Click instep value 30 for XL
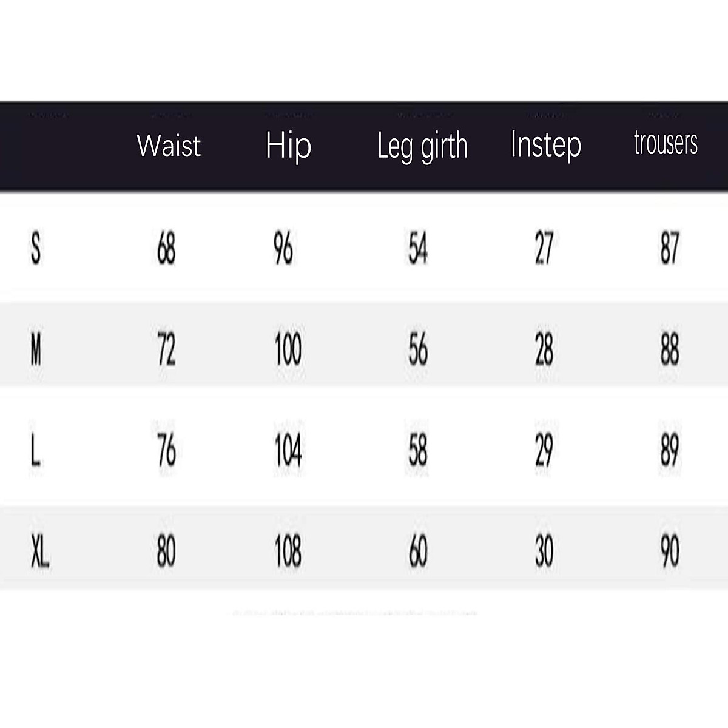The width and height of the screenshot is (728, 728). point(544,553)
